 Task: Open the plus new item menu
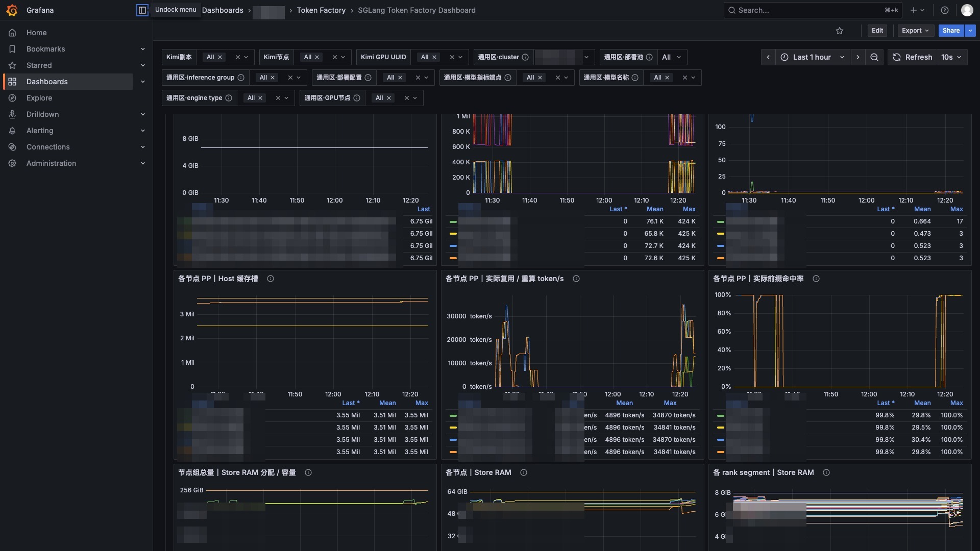pos(917,10)
